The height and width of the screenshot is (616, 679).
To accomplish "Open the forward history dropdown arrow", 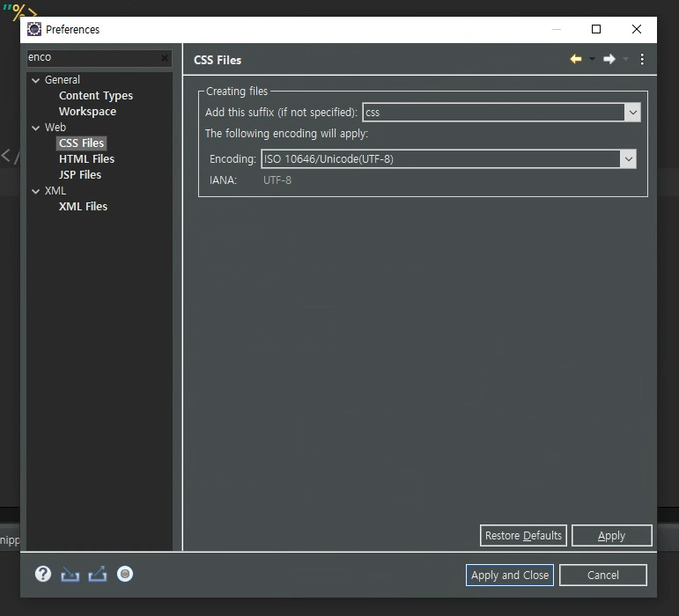I will click(625, 59).
